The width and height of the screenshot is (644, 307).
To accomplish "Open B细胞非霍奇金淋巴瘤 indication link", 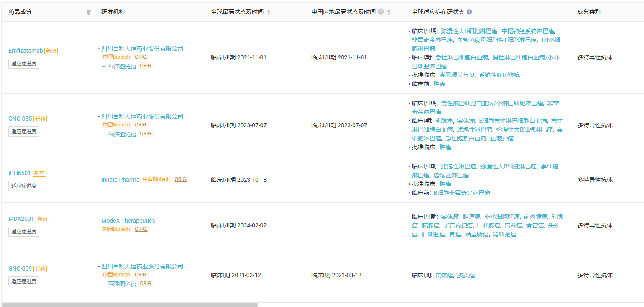I will 462,193.
